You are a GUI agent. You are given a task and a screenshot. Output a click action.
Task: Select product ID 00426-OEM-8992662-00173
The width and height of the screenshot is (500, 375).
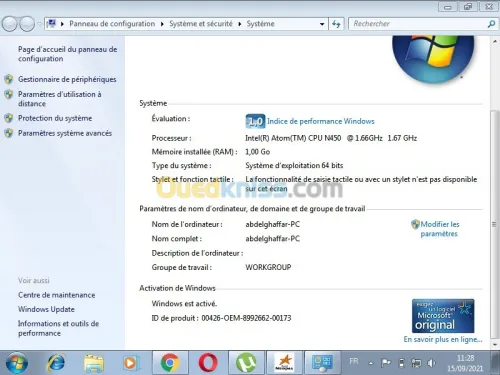(x=246, y=318)
